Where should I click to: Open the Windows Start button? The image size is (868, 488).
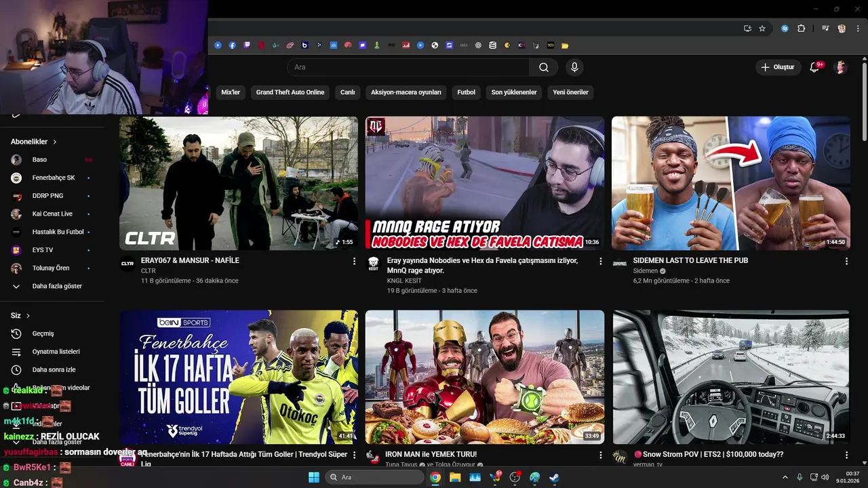pos(314,477)
